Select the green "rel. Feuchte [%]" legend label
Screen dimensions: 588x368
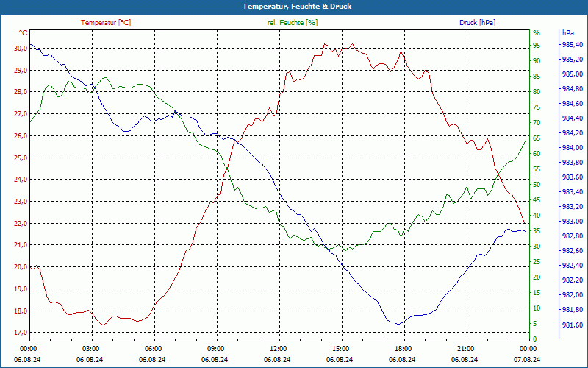(x=292, y=23)
